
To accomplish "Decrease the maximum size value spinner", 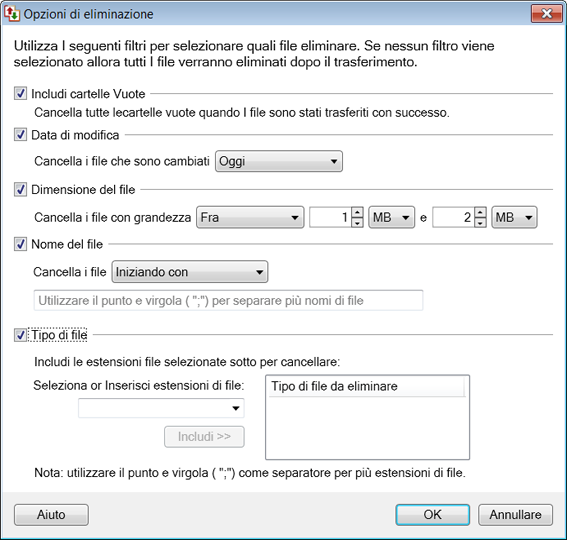I will (480, 222).
